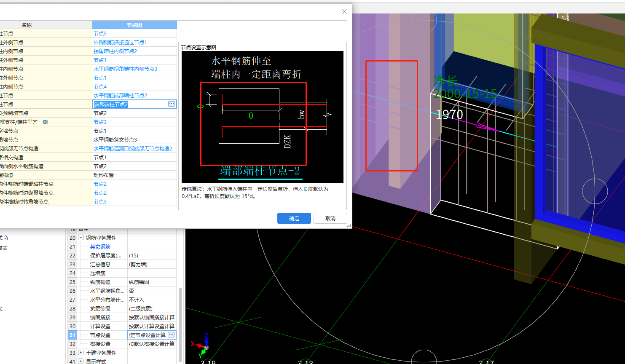Click the dialog resize grip corner
Image resolution: width=625 pixels, height=364 pixels.
349,226
